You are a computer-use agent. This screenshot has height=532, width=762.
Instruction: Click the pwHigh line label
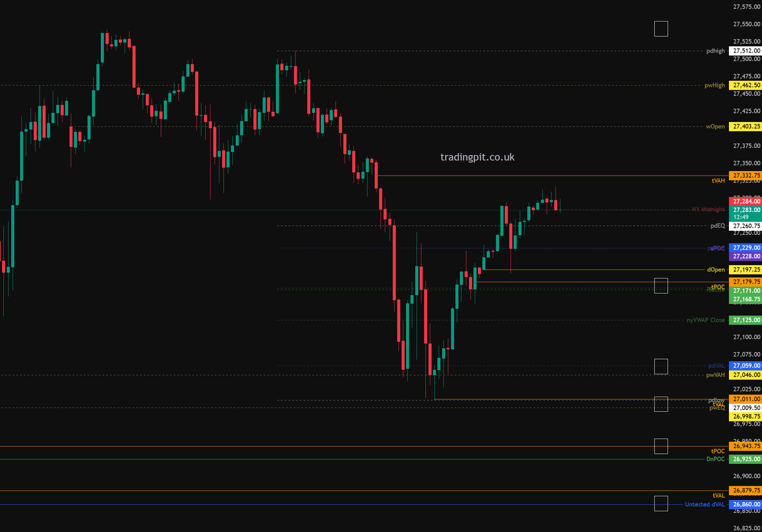(714, 86)
